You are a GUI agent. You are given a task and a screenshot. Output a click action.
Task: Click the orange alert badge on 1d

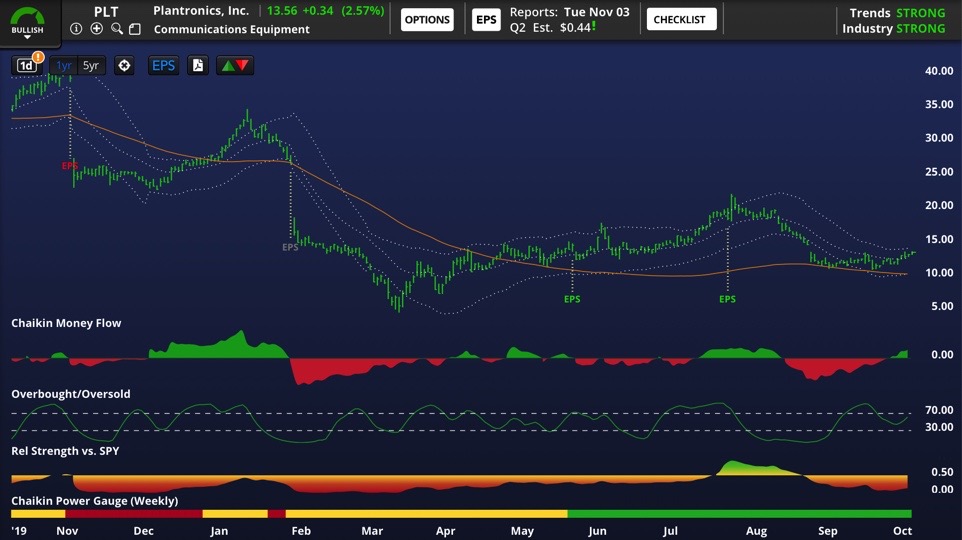click(x=38, y=57)
